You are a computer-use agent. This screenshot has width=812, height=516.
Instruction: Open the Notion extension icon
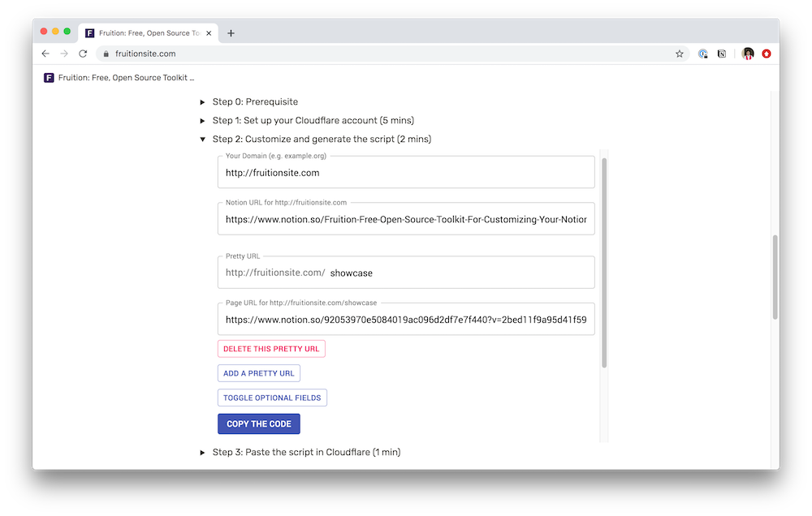tap(721, 54)
